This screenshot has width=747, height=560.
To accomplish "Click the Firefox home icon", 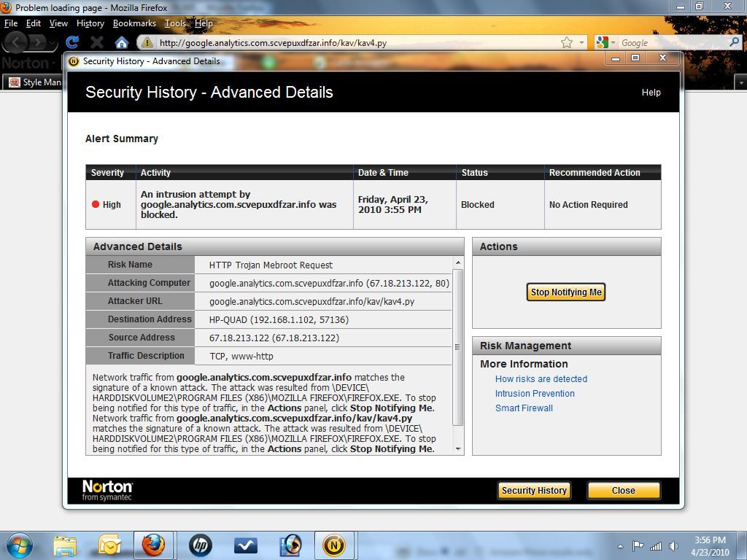I will coord(121,42).
